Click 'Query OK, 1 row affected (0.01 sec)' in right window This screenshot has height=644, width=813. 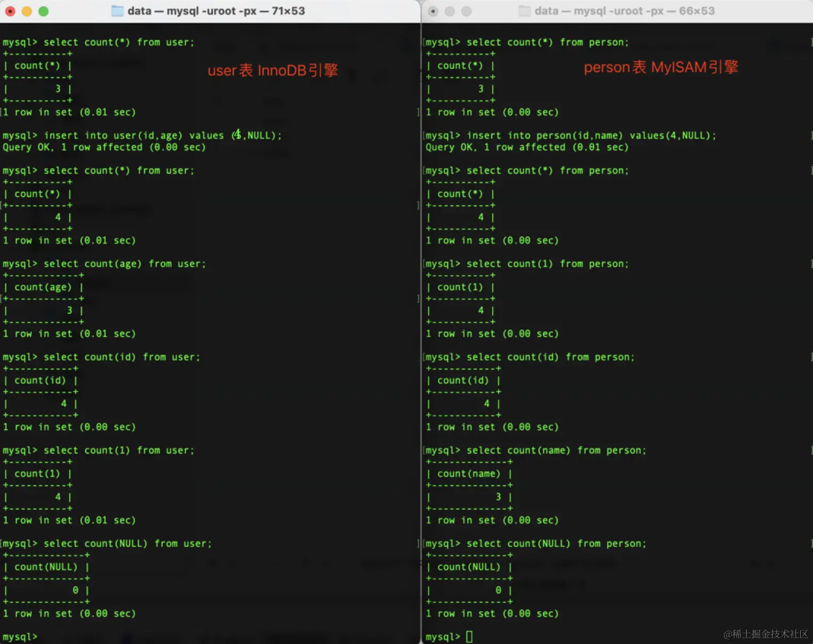[x=527, y=147]
